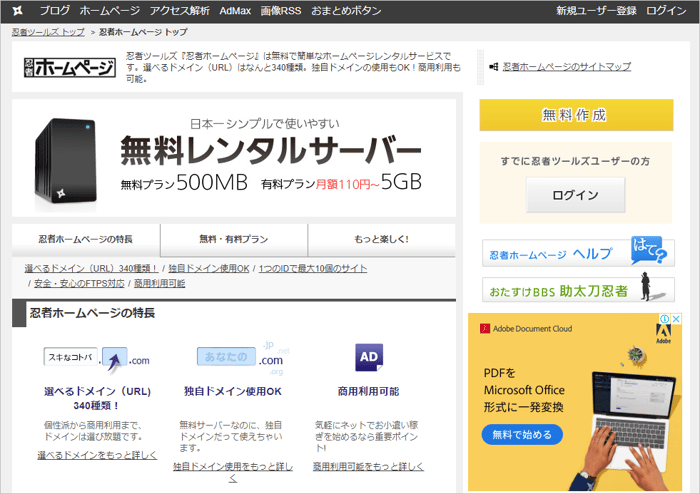
Task: Open the 忍者ホームページ ヘルプ banner
Action: pyautogui.click(x=578, y=253)
